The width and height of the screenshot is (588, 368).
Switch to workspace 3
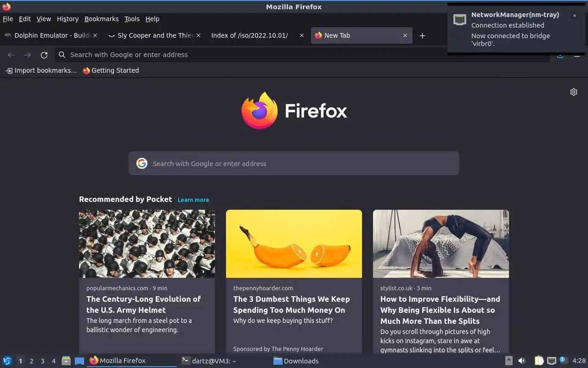pyautogui.click(x=42, y=361)
